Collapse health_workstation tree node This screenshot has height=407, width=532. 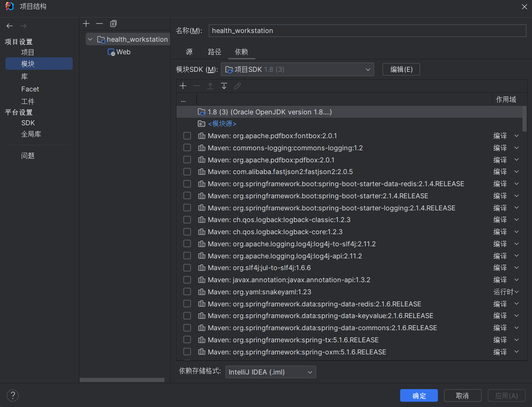[x=90, y=39]
